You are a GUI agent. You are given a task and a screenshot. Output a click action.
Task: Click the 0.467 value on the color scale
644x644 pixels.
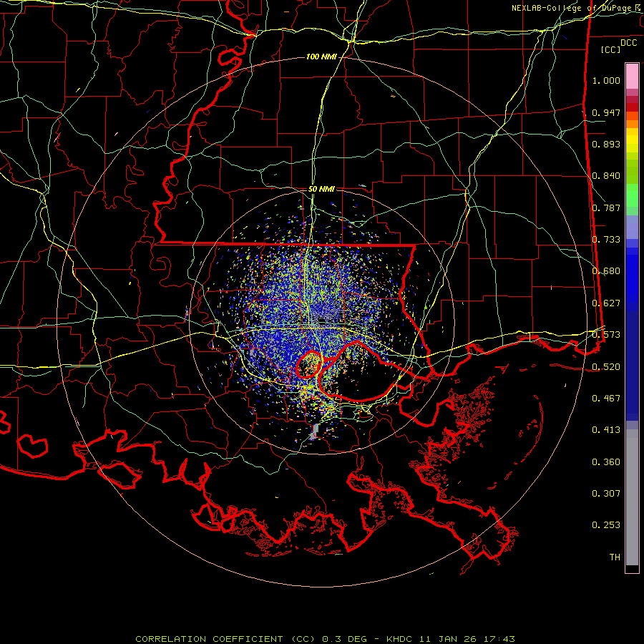[x=606, y=399]
